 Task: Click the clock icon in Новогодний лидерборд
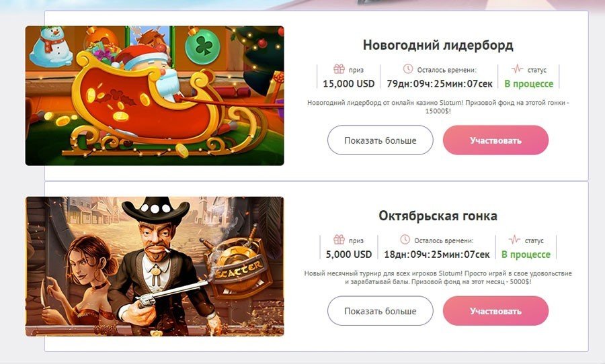coord(408,69)
